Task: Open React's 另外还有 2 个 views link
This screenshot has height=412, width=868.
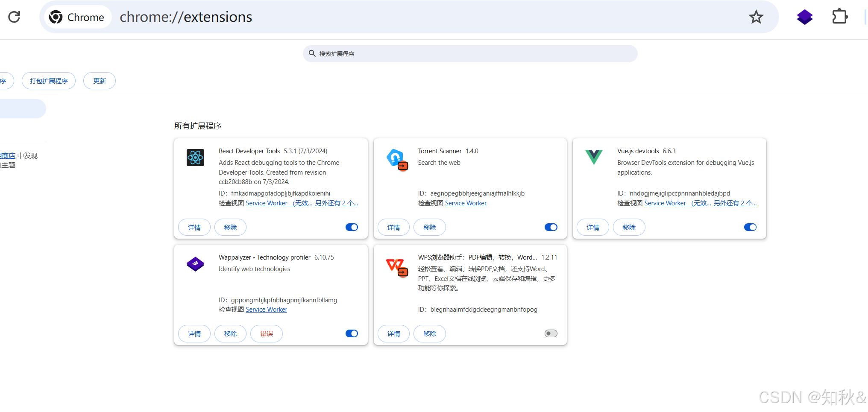Action: click(x=336, y=203)
